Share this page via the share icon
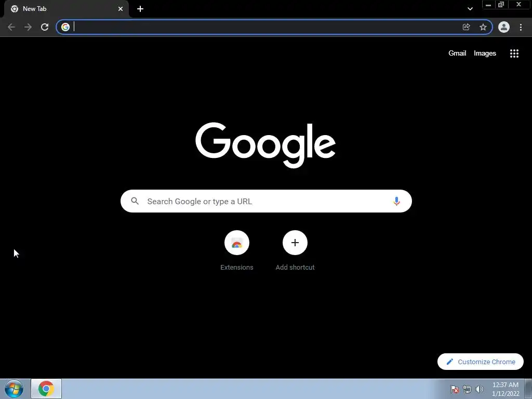This screenshot has height=399, width=532. point(467,27)
